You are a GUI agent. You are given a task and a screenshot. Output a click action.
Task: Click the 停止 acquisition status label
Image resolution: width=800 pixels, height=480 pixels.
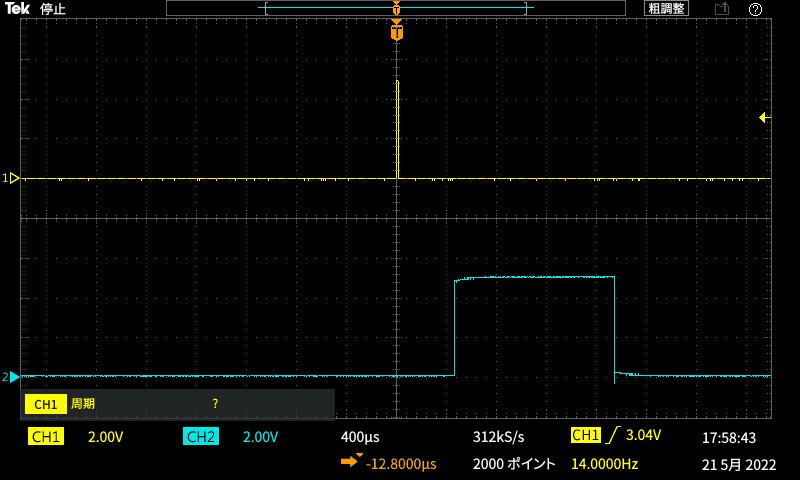[x=53, y=9]
